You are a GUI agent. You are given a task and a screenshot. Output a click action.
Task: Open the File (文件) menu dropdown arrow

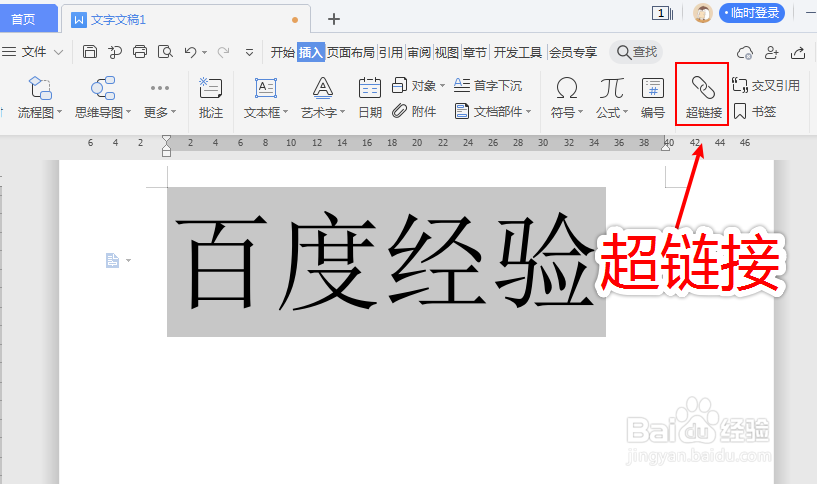[59, 52]
